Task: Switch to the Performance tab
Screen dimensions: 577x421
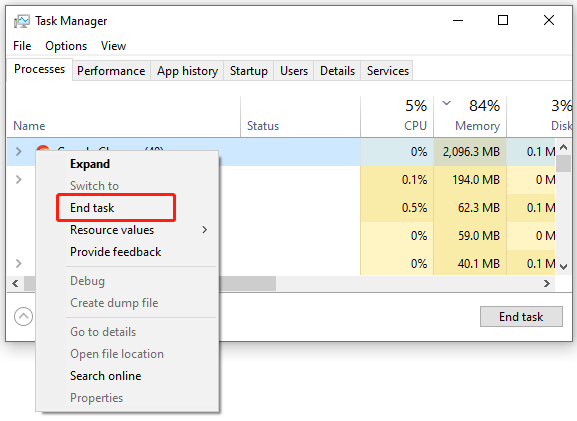Action: [111, 71]
